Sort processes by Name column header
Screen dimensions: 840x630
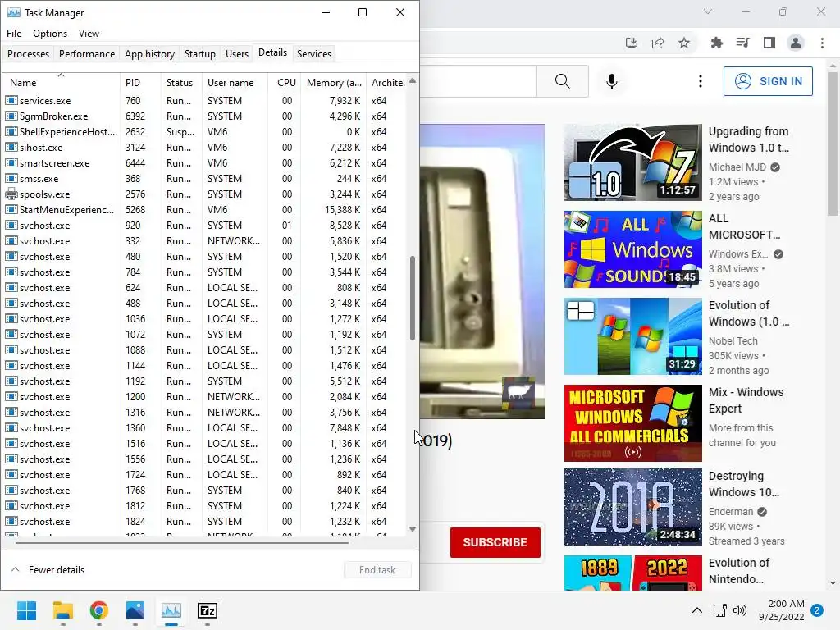click(x=61, y=83)
